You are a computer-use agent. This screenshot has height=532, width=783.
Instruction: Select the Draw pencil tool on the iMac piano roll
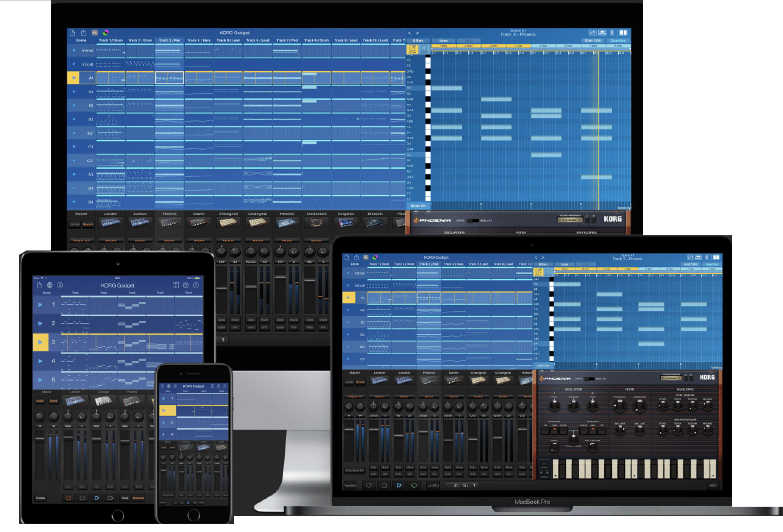[412, 49]
